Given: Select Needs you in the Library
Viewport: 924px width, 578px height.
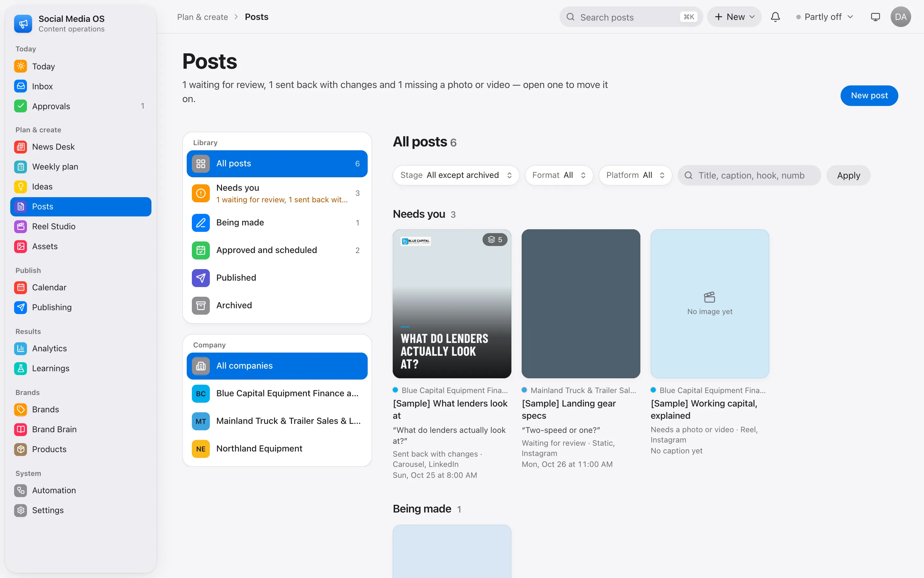Looking at the screenshot, I should (x=277, y=193).
